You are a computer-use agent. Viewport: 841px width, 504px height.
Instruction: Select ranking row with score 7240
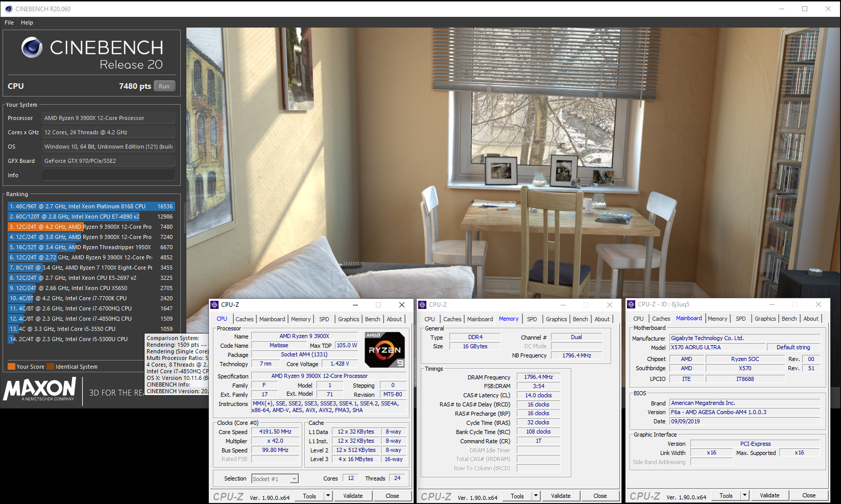click(x=91, y=237)
